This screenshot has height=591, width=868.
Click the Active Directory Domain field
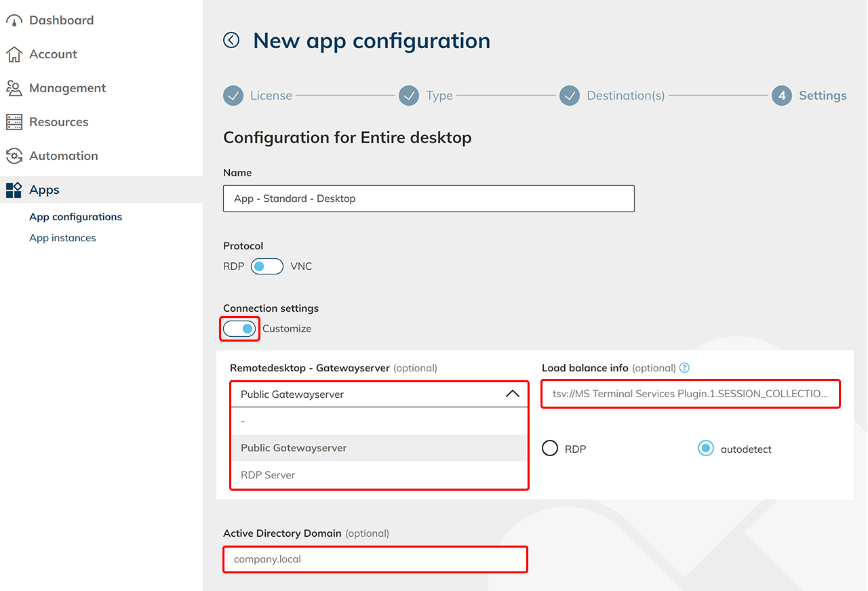coord(375,559)
